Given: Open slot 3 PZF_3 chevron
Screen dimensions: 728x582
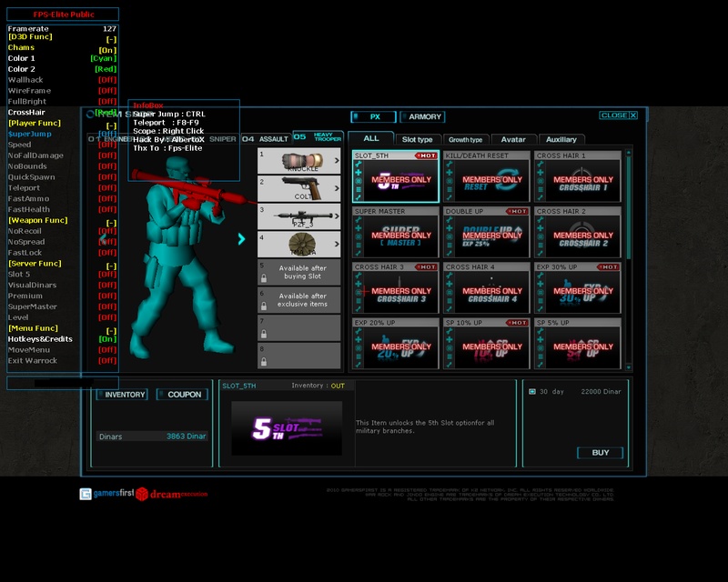Looking at the screenshot, I should [x=337, y=216].
